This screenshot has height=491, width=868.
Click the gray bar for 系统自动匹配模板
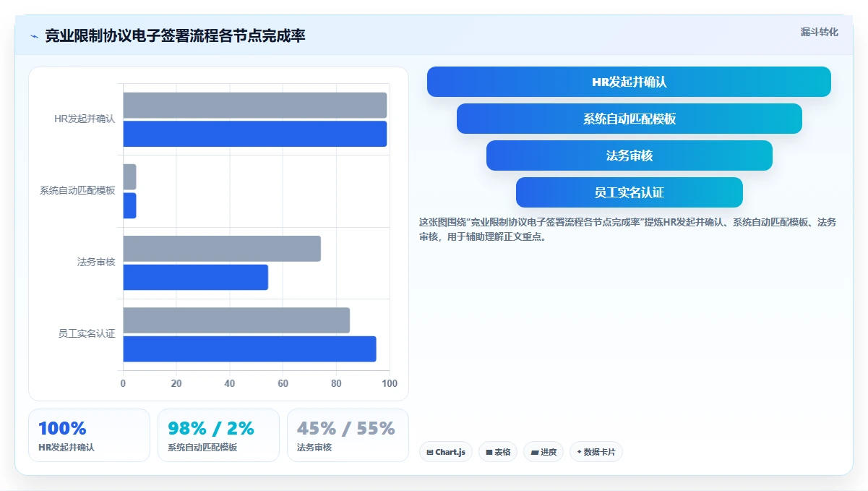[129, 177]
